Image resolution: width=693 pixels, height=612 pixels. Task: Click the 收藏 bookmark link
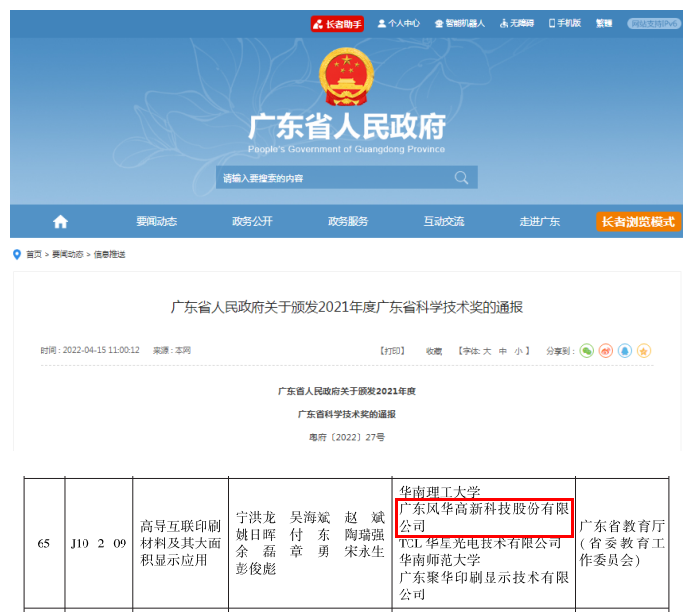point(434,351)
